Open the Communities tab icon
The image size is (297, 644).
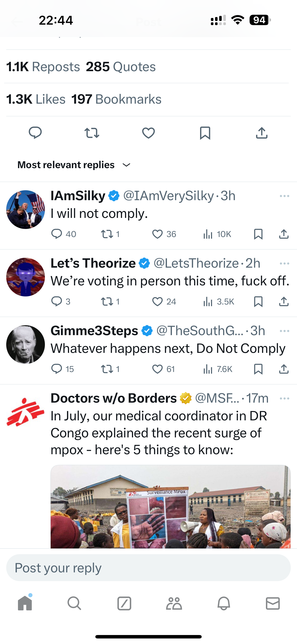(x=174, y=603)
